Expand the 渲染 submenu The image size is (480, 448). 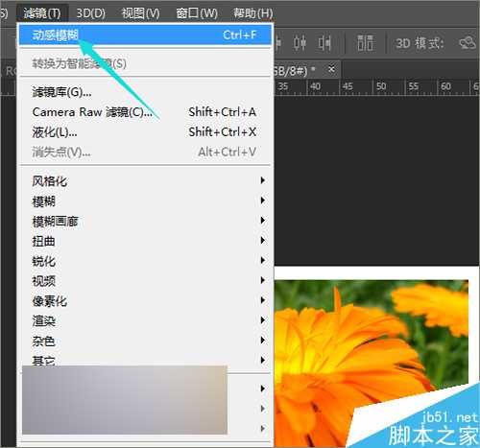[x=145, y=320]
